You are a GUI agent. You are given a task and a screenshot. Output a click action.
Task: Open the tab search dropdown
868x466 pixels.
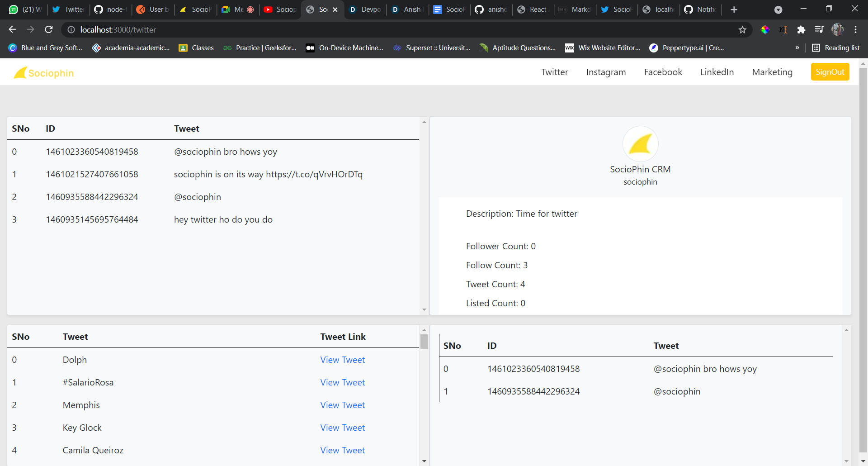[x=778, y=10]
